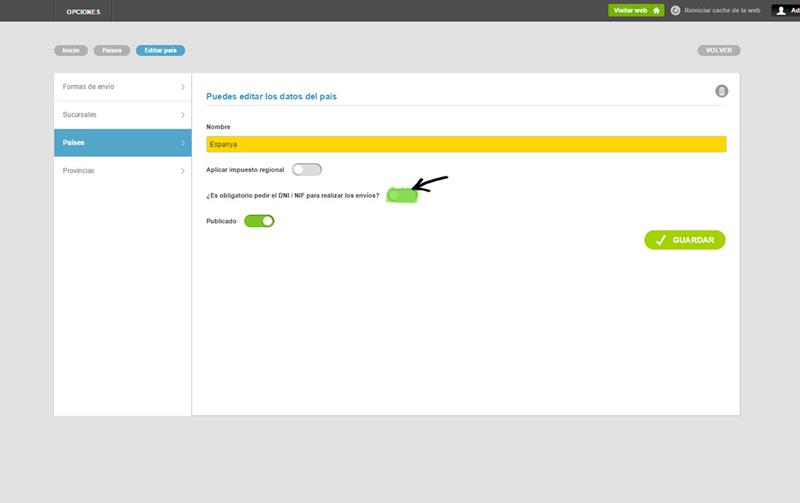Click the refresh icon beside Reiniciar cache

[x=676, y=10]
